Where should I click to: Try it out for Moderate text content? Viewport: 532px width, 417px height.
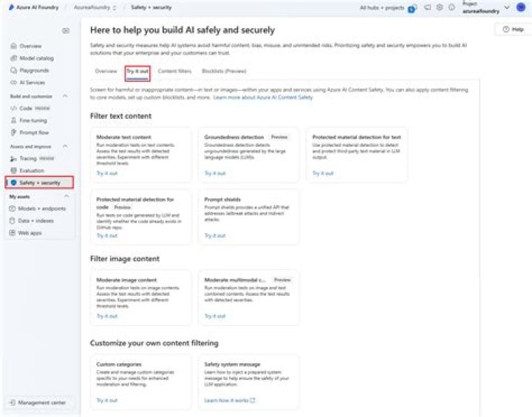coord(107,173)
